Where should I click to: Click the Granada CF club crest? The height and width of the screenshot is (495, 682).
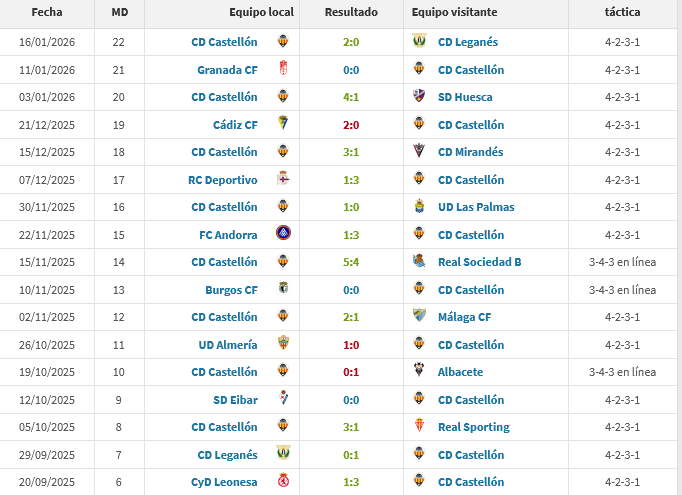(x=283, y=70)
